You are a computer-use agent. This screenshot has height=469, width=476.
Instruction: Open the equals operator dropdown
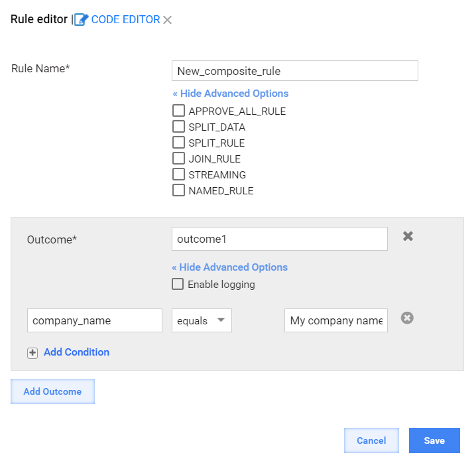[x=202, y=320]
